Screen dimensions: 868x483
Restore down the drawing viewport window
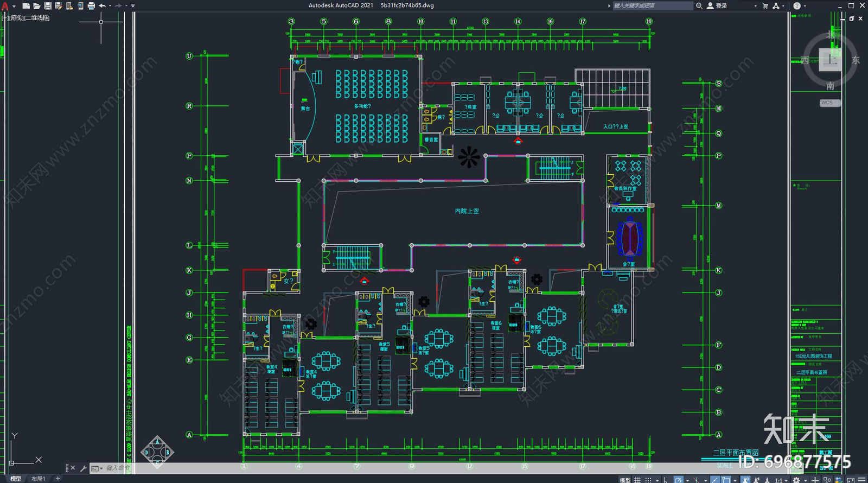[852, 18]
